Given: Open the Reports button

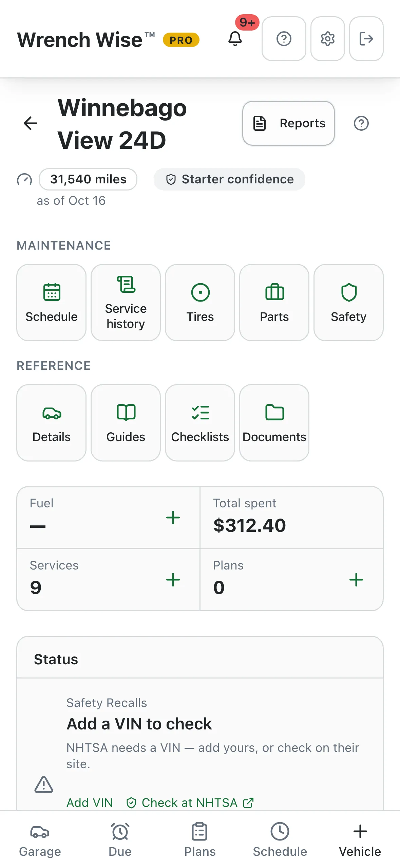Looking at the screenshot, I should click(289, 123).
